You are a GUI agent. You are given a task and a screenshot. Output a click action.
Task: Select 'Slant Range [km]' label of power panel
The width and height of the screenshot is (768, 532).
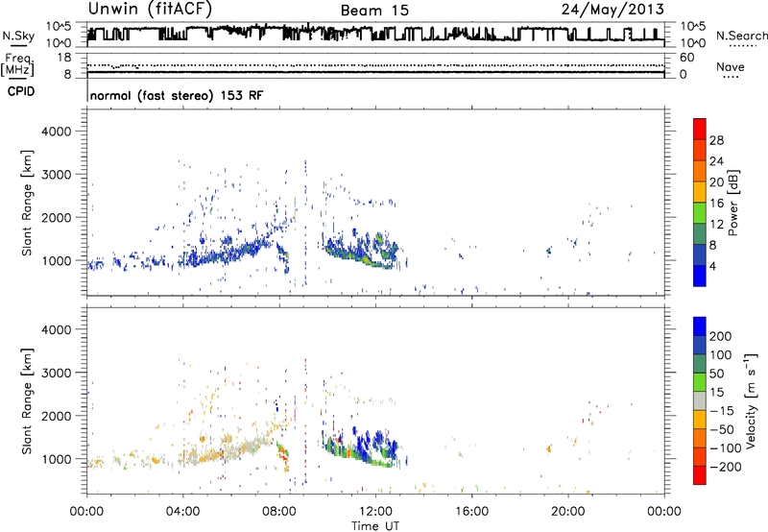(x=28, y=203)
